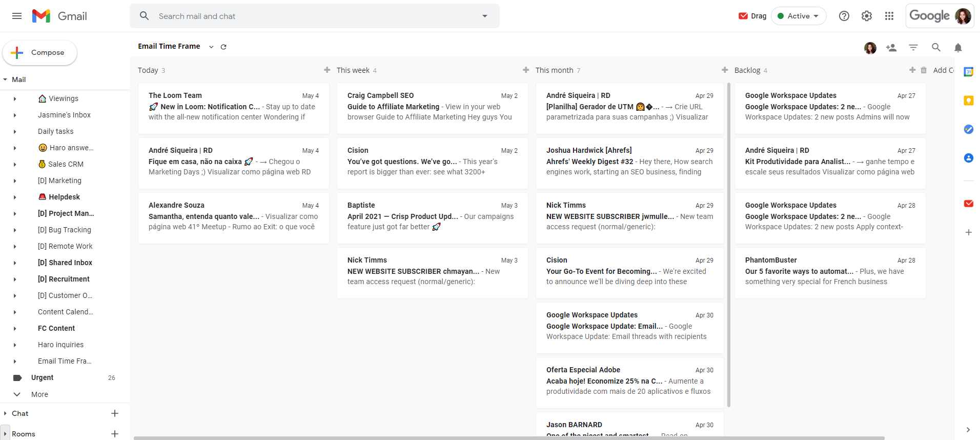Add a card to the Today column
The width and height of the screenshot is (980, 440).
click(327, 70)
